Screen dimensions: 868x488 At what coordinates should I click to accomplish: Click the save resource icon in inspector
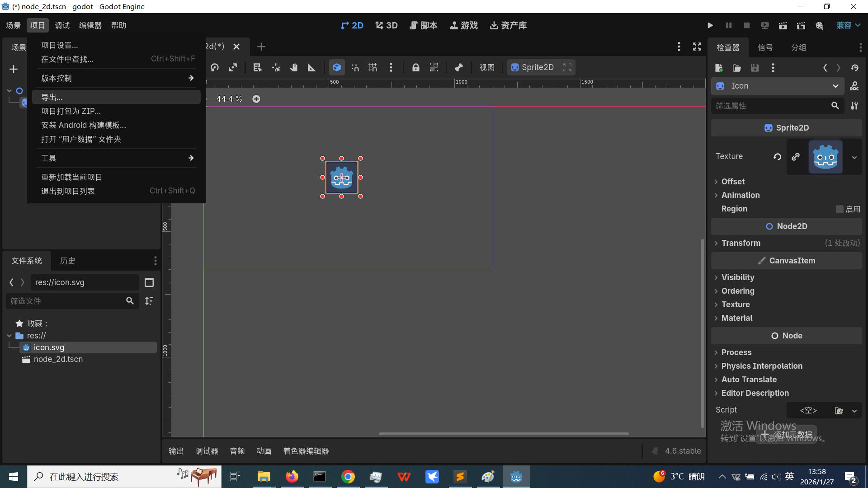(x=755, y=68)
